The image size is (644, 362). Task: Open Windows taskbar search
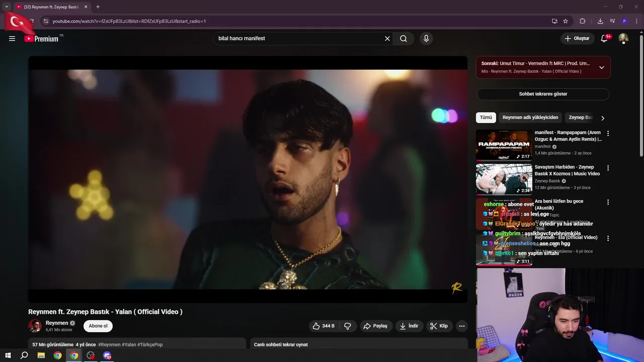pyautogui.click(x=24, y=355)
